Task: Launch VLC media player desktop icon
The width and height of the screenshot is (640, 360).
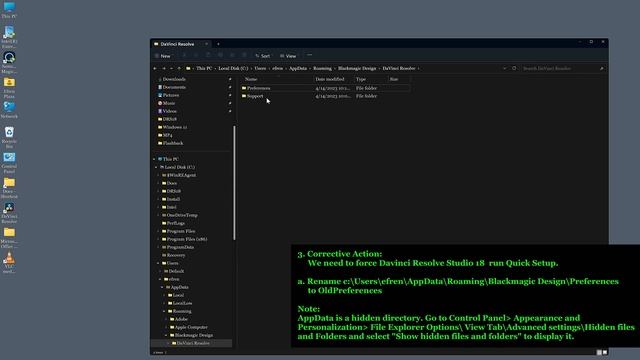Action: coord(9,263)
